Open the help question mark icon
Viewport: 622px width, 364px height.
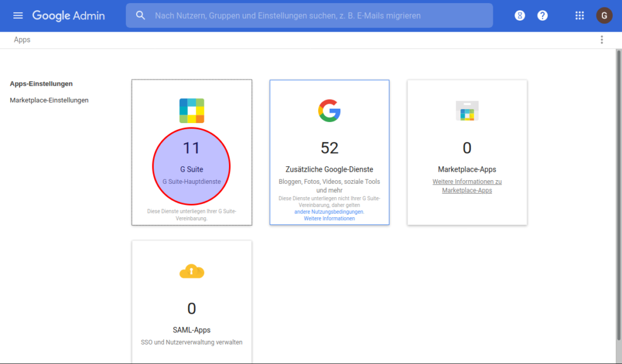(x=542, y=15)
